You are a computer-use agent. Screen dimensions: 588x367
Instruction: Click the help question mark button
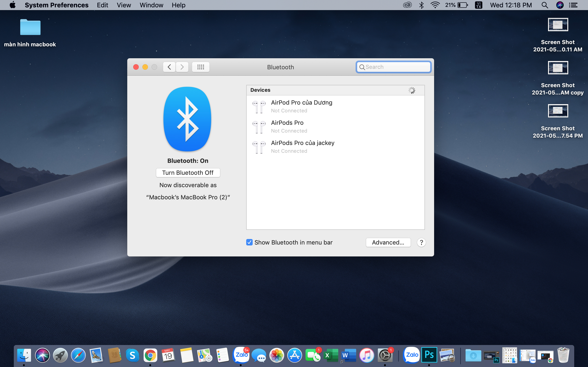(421, 242)
